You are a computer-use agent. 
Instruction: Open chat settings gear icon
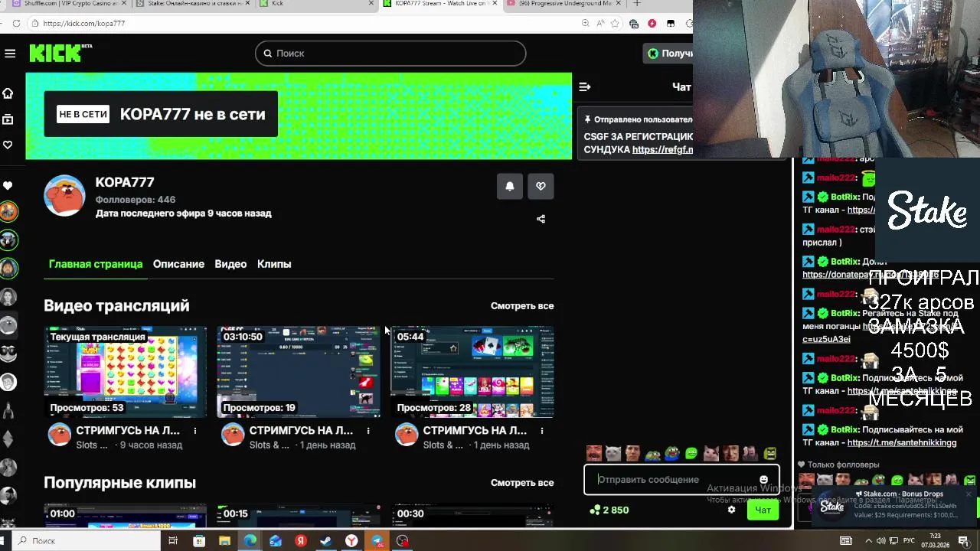(731, 510)
